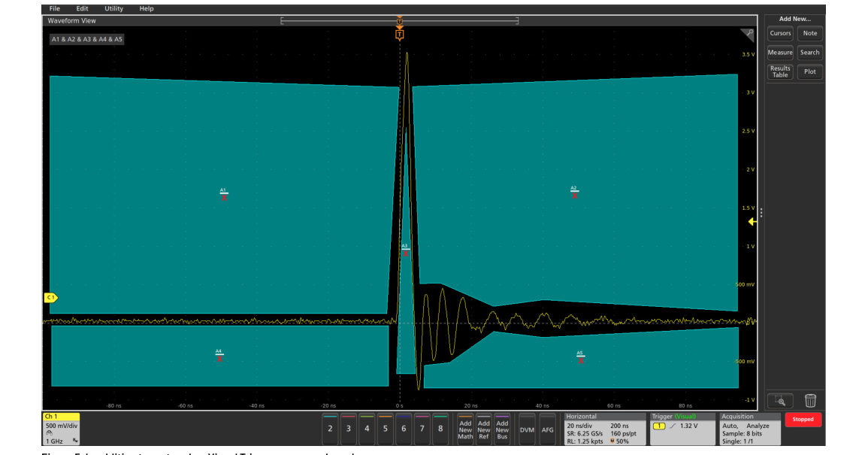
Task: Select visual trigger area A2 marker
Action: [574, 193]
